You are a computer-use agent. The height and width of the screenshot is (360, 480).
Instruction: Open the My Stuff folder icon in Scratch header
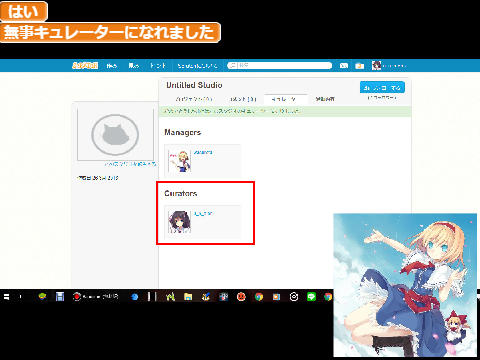click(x=359, y=66)
